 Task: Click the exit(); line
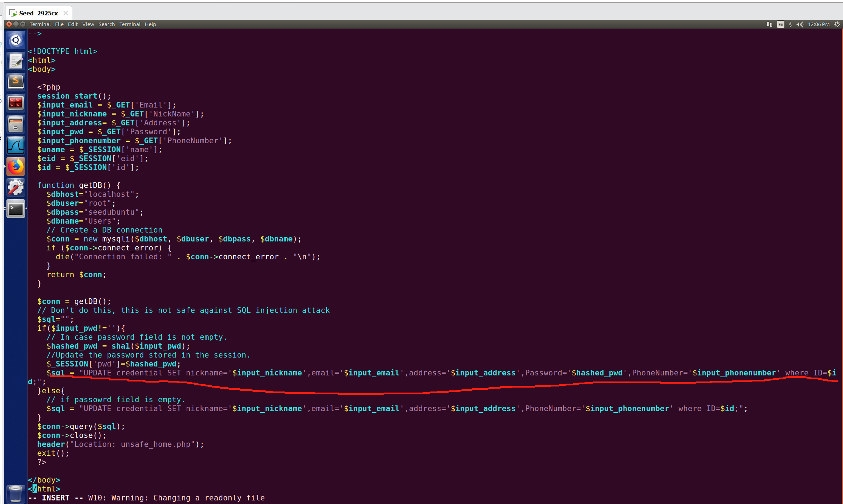point(53,453)
